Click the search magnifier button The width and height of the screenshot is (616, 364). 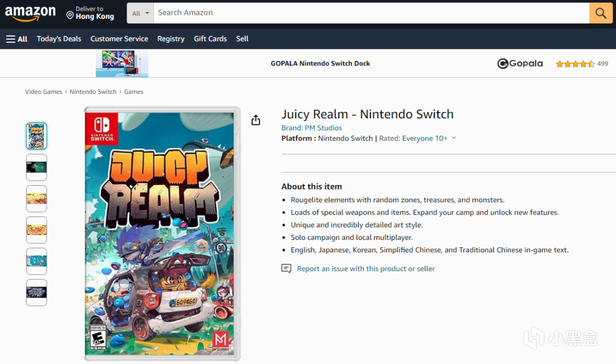[601, 13]
